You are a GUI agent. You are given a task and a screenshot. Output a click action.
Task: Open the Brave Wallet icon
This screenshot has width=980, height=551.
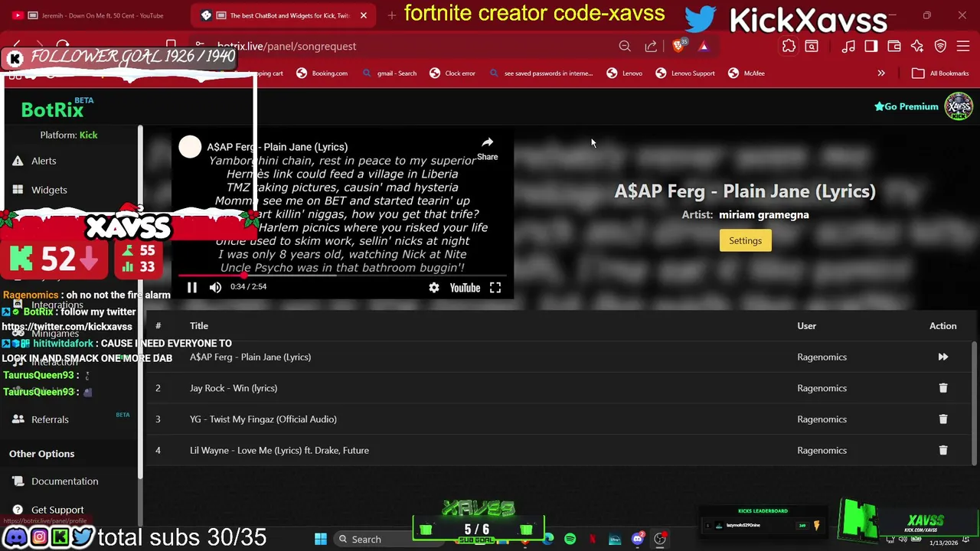(894, 47)
